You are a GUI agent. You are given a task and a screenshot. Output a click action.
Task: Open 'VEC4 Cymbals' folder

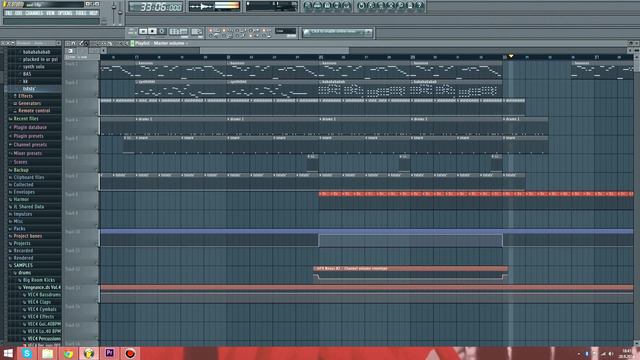(41, 309)
